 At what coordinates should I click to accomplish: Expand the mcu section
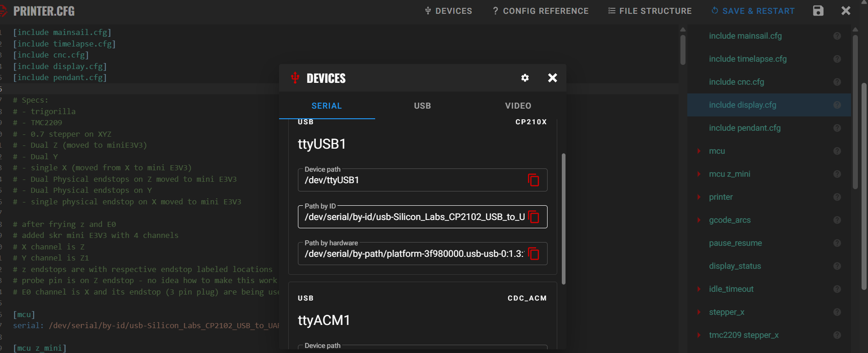699,151
